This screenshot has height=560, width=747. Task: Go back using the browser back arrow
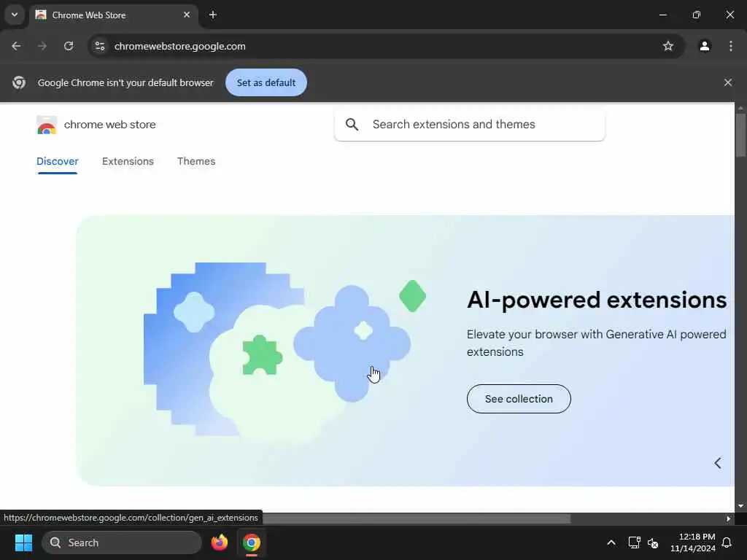click(16, 46)
